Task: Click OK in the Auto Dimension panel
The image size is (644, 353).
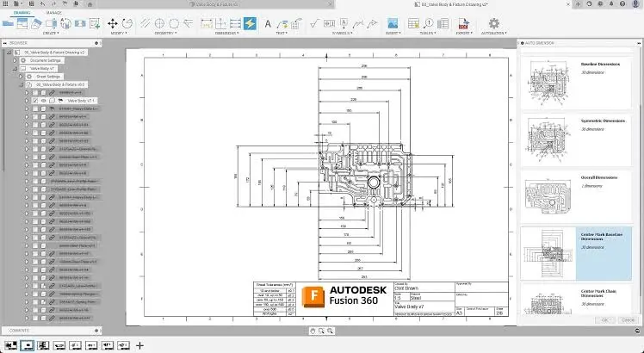Action: [x=604, y=319]
